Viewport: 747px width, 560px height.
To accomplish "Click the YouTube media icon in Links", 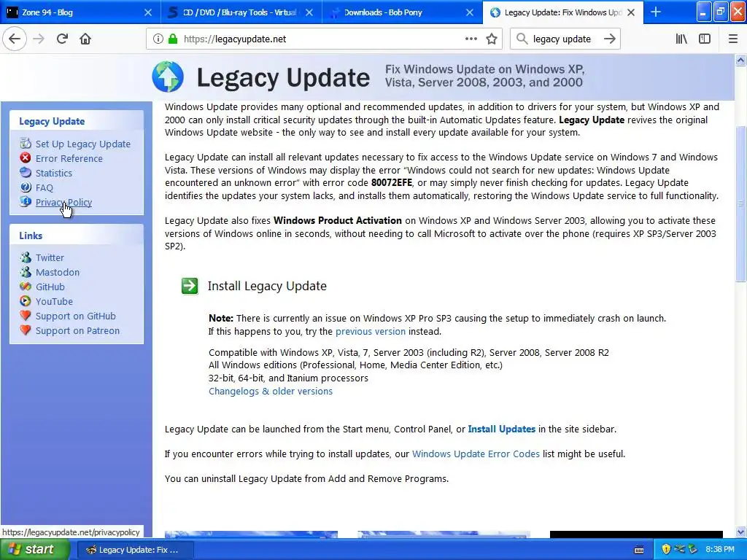I will click(26, 301).
